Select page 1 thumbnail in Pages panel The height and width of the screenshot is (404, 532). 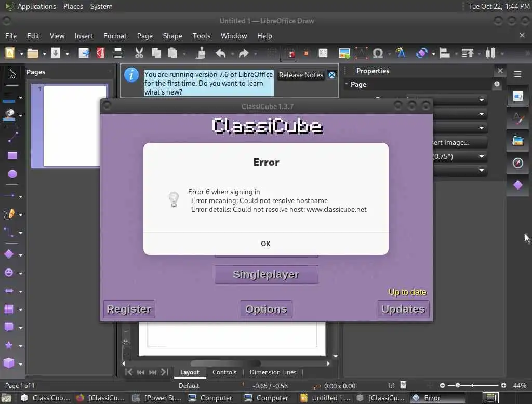[71, 126]
